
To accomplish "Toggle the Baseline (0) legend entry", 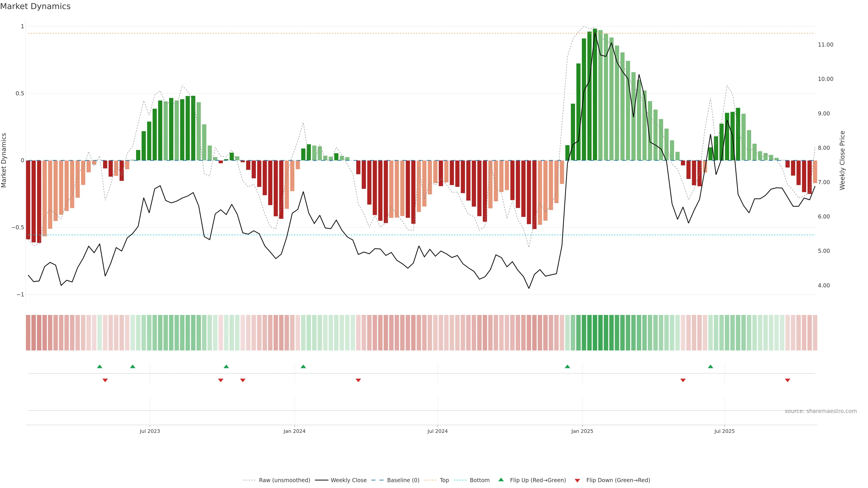I will [x=403, y=480].
